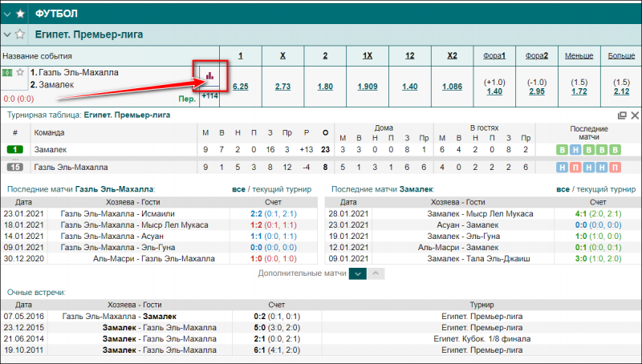Click the Меньше column header
The image size is (642, 364).
click(x=579, y=56)
